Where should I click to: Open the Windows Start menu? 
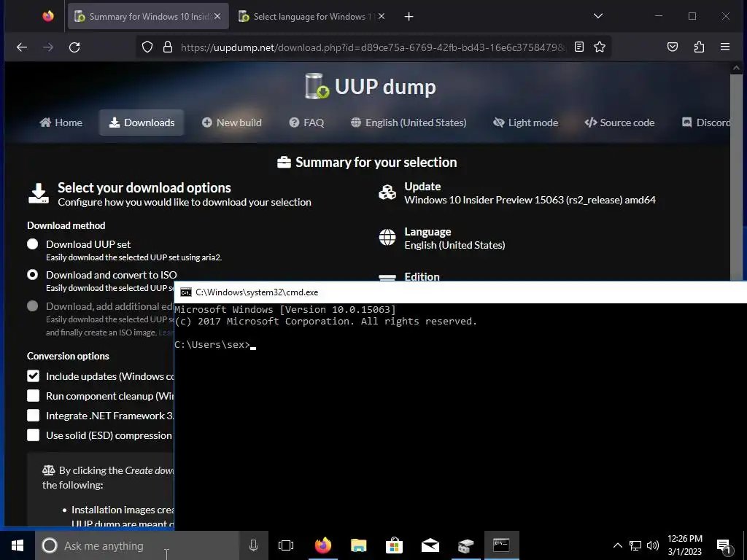click(18, 545)
